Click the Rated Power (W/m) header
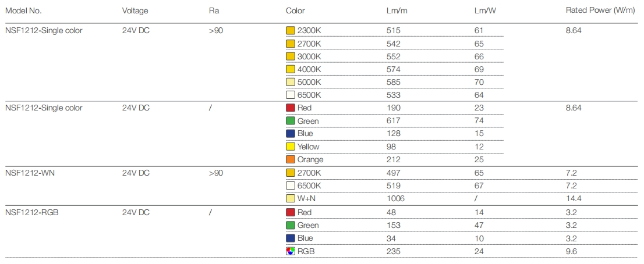The width and height of the screenshot is (644, 264). 600,11
